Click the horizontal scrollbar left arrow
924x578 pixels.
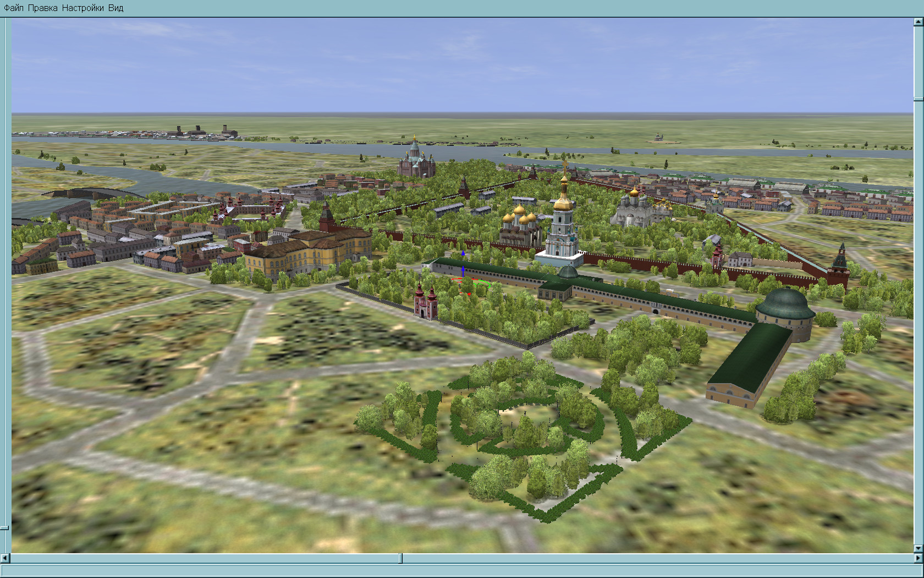coord(5,558)
